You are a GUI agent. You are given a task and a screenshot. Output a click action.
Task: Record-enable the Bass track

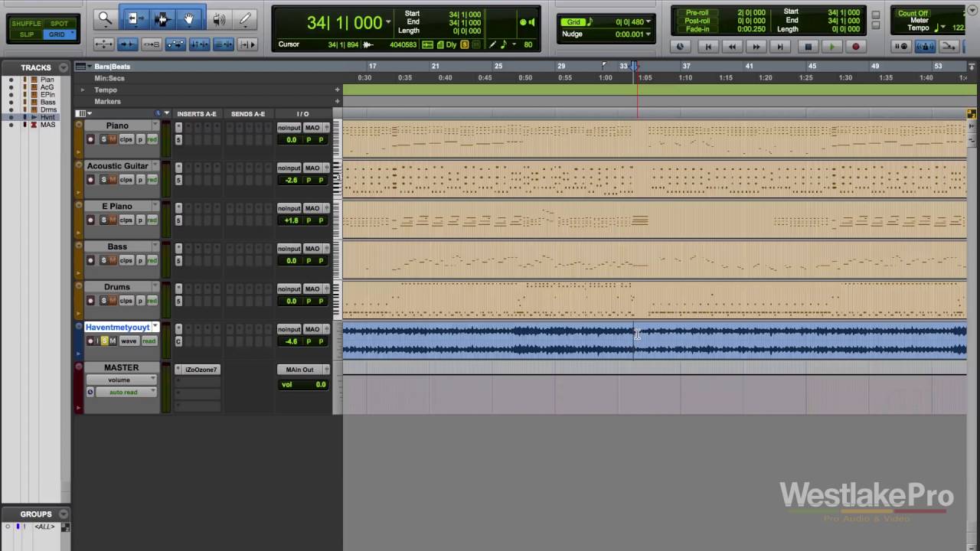(90, 260)
